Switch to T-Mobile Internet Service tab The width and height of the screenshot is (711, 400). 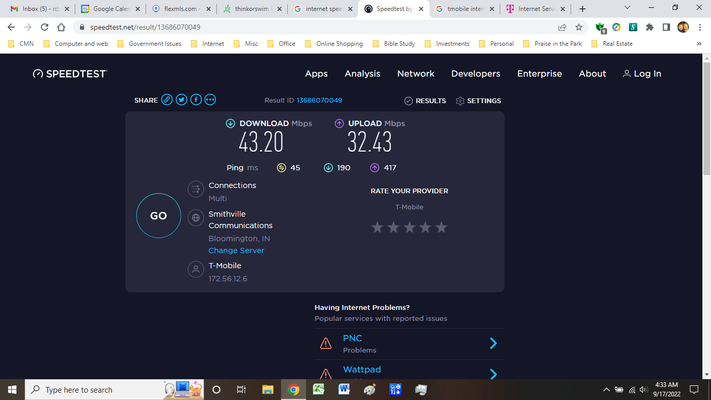tap(536, 9)
